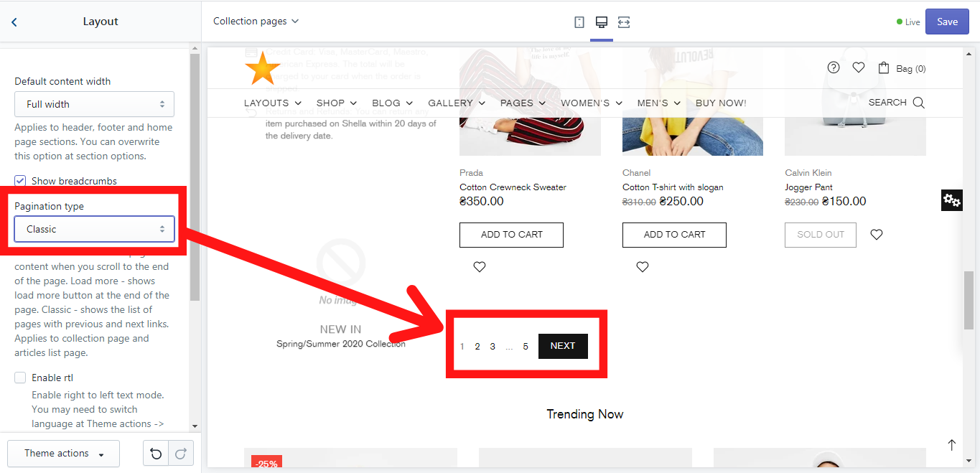Click the -25% sale badge
This screenshot has height=473, width=980.
tap(266, 463)
